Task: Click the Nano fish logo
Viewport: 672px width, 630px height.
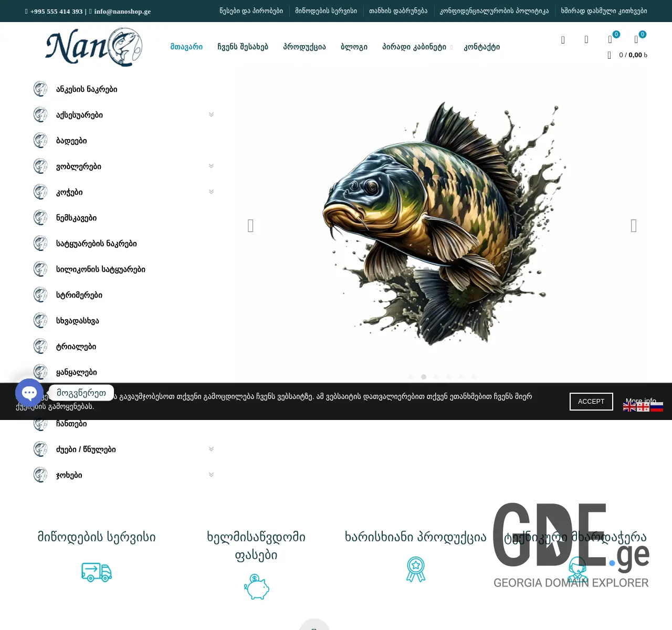Action: pyautogui.click(x=93, y=47)
